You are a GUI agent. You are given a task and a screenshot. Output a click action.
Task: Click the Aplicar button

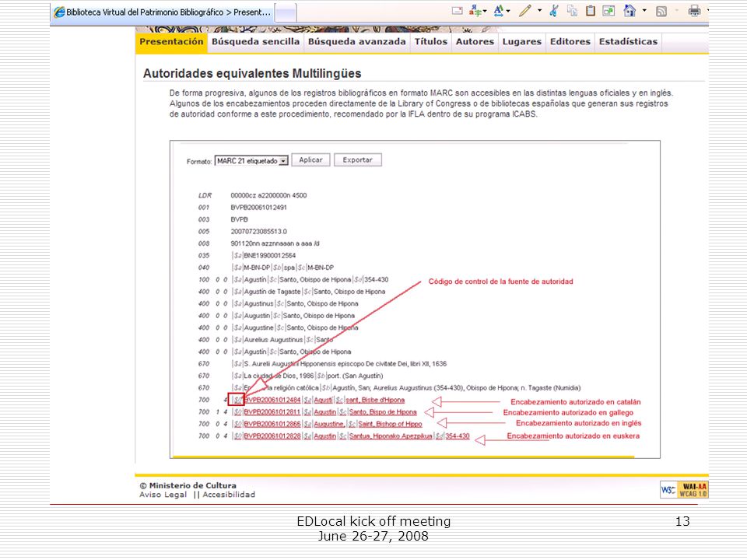point(310,160)
